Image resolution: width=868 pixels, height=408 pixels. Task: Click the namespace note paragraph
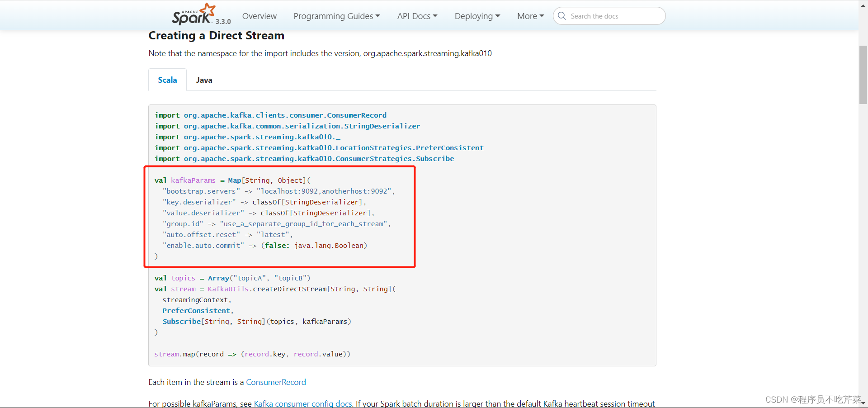[320, 53]
